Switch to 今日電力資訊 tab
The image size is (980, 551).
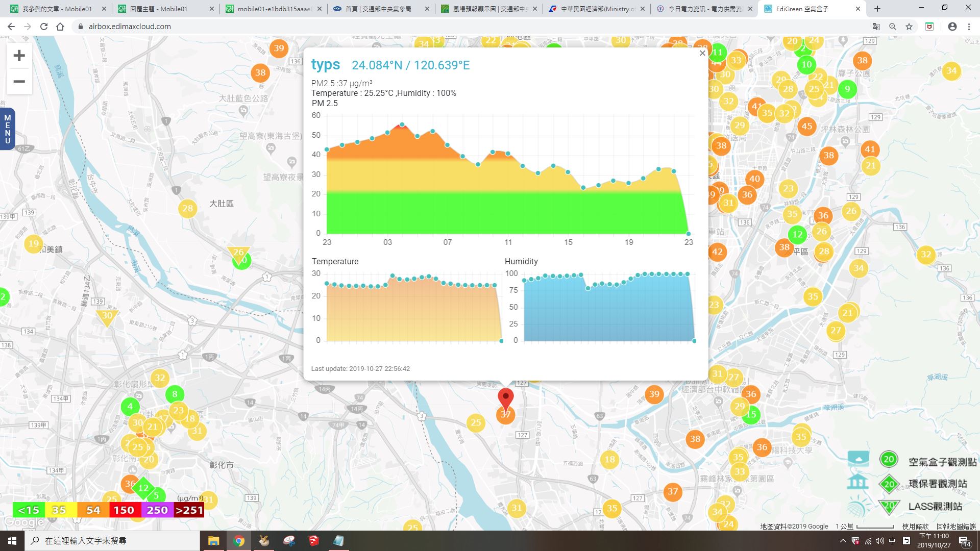point(704,9)
